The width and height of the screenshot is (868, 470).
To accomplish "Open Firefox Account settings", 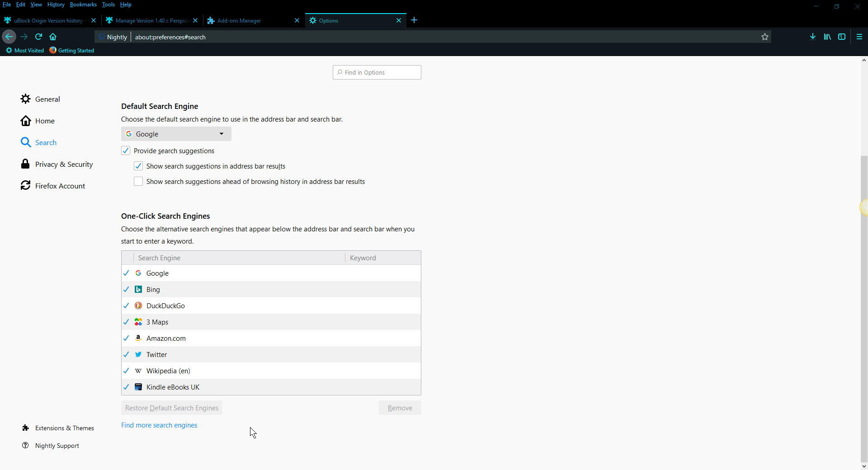I will (59, 185).
